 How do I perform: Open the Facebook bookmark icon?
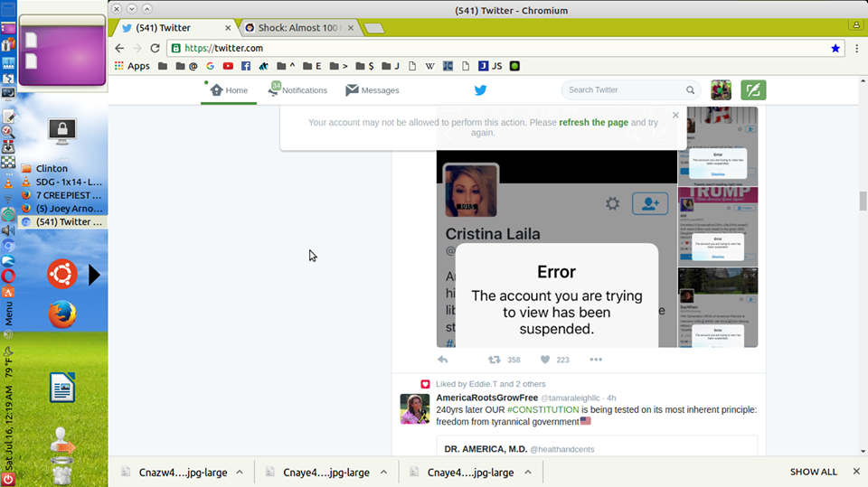(x=246, y=66)
